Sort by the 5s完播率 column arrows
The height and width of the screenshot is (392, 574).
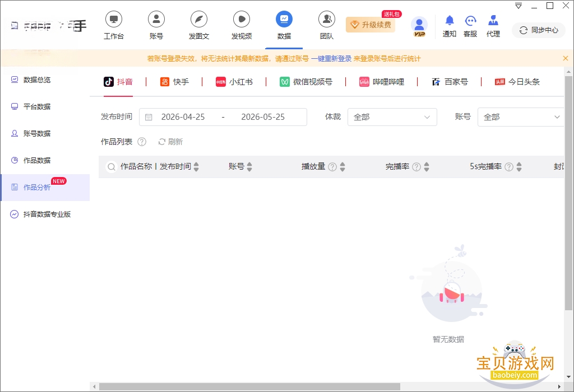[519, 167]
